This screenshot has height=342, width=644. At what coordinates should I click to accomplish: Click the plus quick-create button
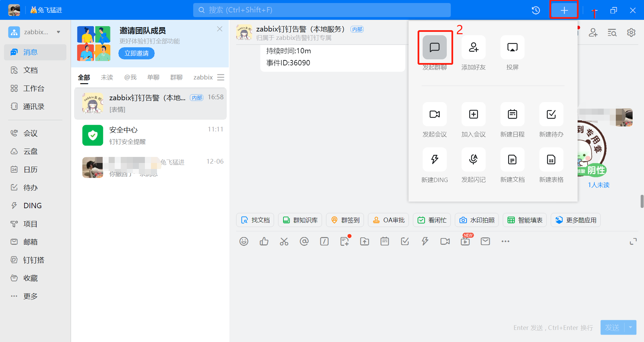564,10
